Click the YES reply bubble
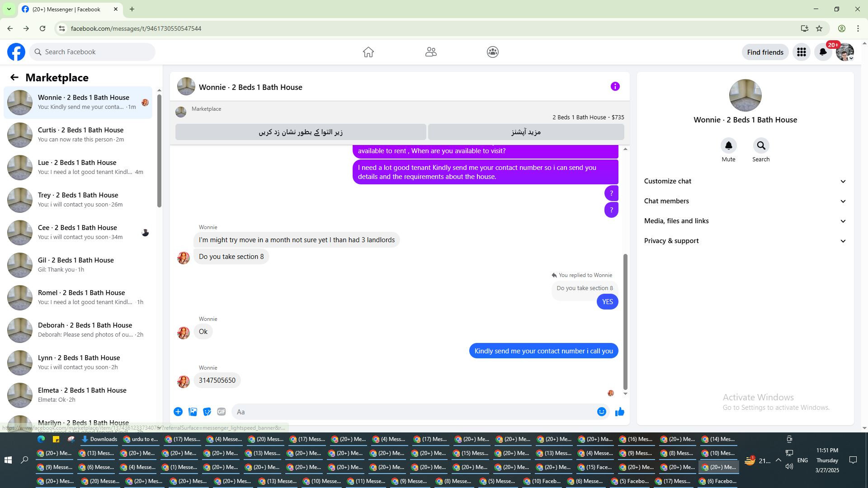This screenshot has width=868, height=488. point(607,302)
